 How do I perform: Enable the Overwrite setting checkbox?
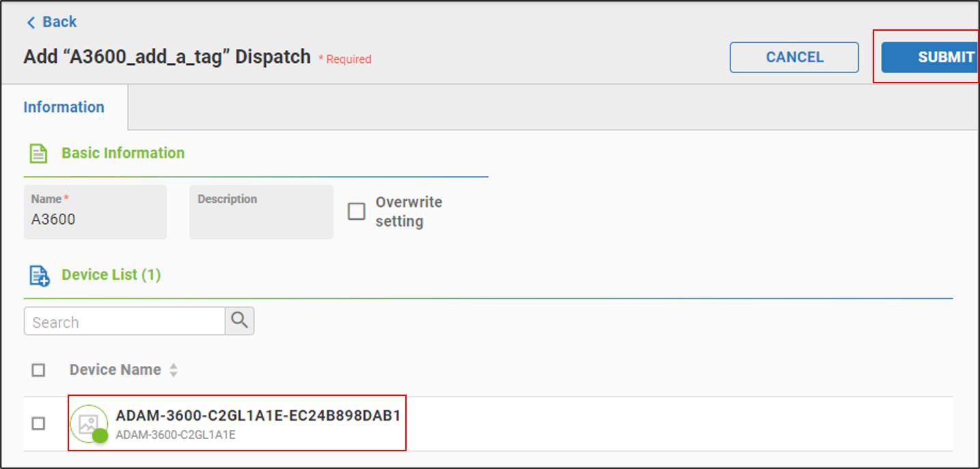[357, 212]
